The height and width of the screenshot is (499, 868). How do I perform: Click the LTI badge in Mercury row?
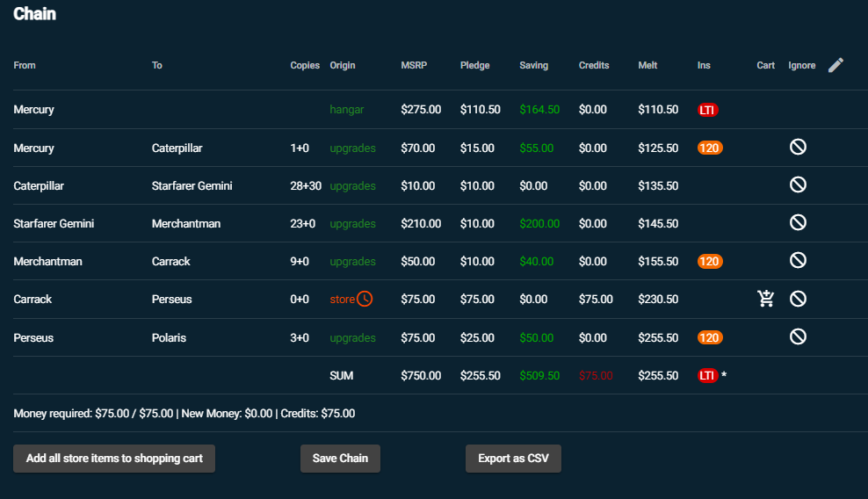click(707, 110)
